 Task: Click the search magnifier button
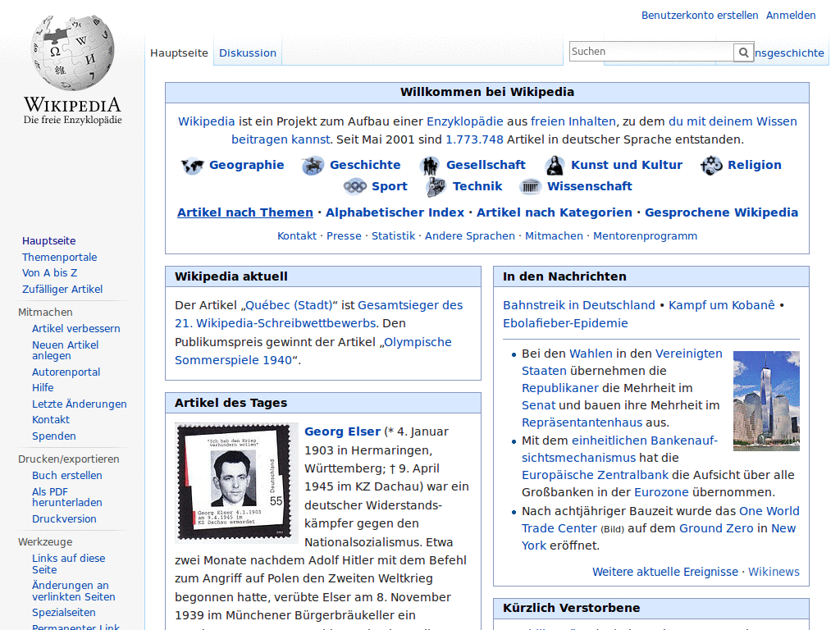(743, 52)
